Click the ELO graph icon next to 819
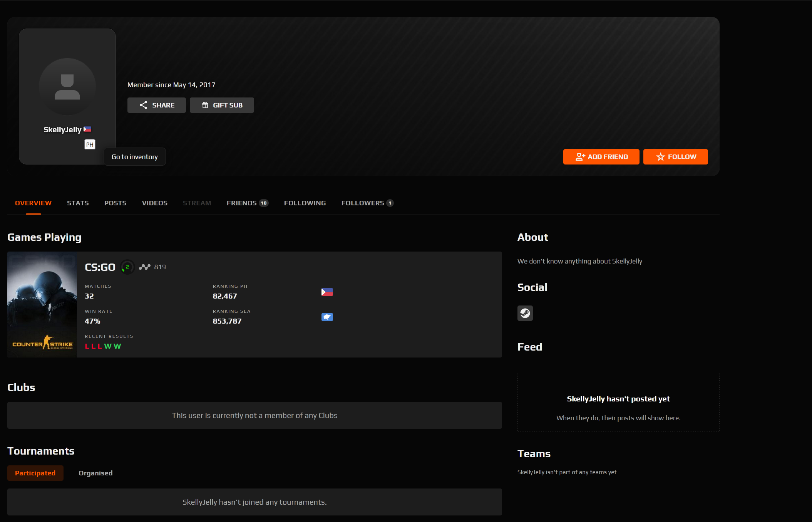This screenshot has height=522, width=812. [x=145, y=267]
